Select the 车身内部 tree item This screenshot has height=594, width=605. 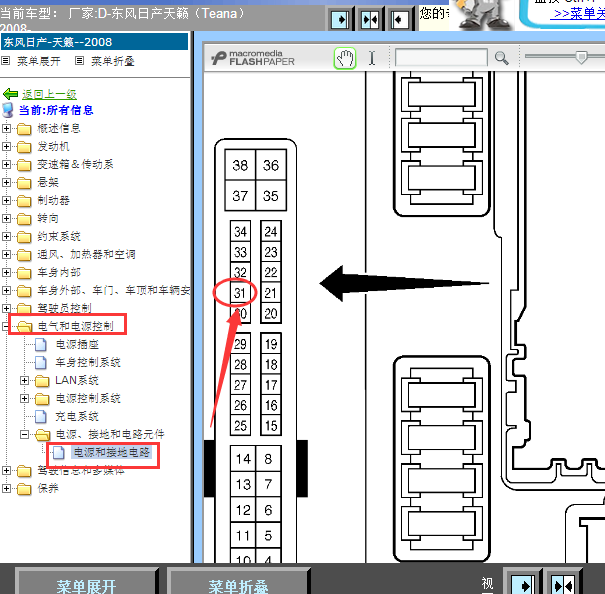pos(59,272)
